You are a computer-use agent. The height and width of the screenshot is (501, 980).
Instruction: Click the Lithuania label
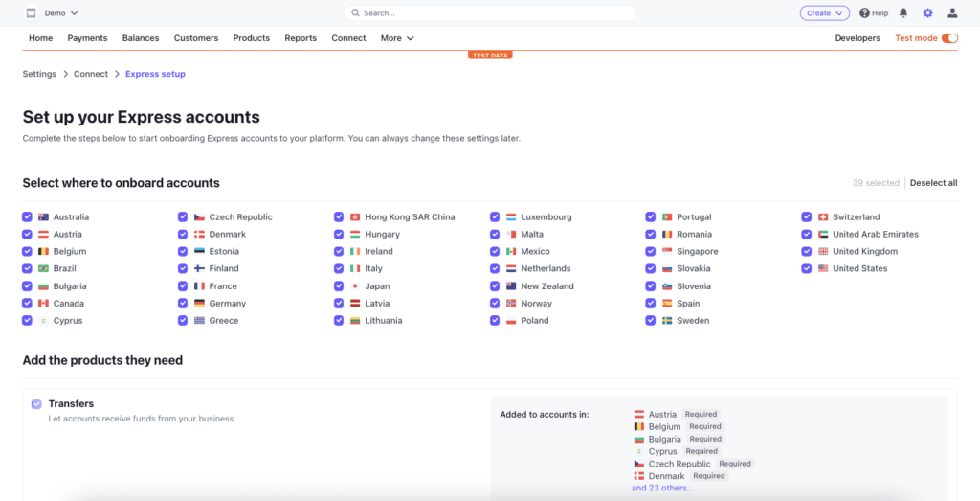tap(384, 320)
